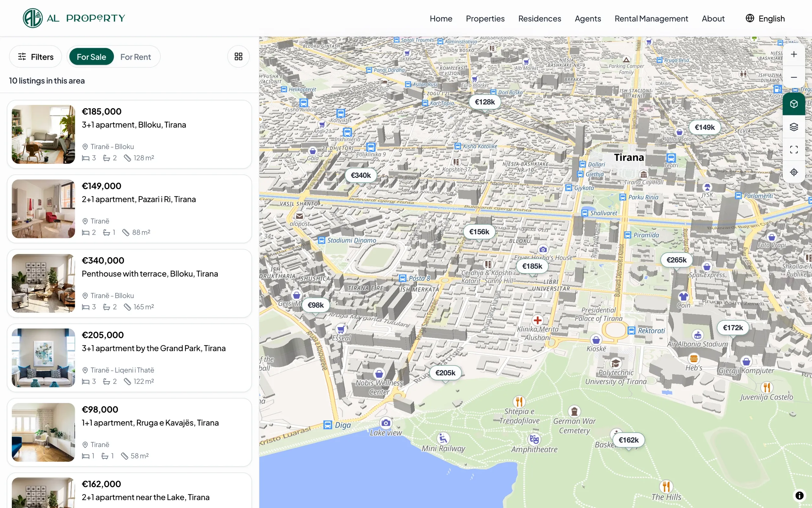Click the €265k map price marker

[677, 260]
